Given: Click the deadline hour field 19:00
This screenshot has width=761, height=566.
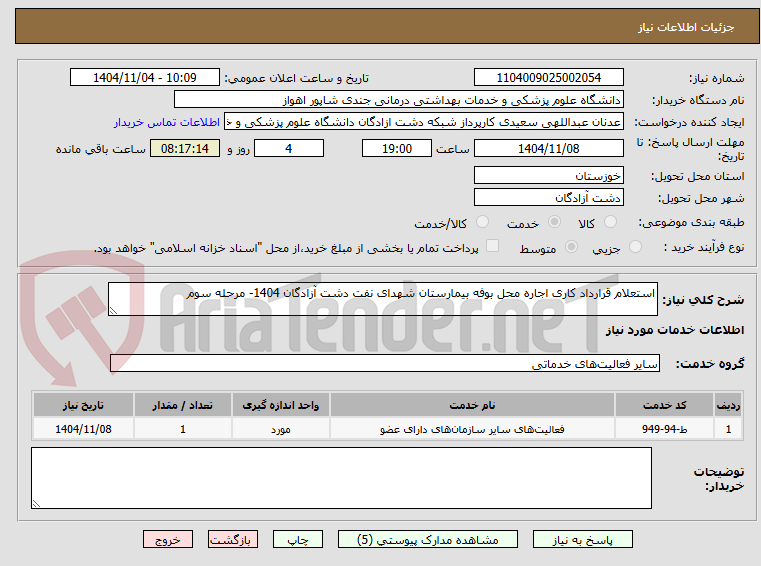Looking at the screenshot, I should 397,149.
